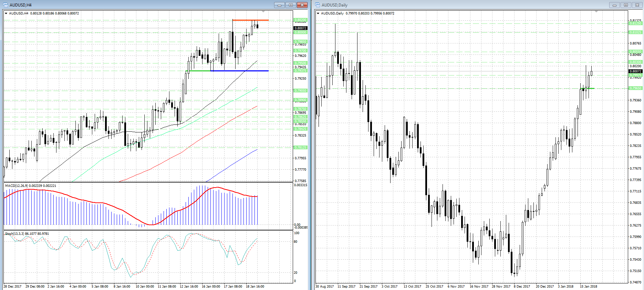The width and height of the screenshot is (644, 290).
Task: Click the 8 Dec 2017 date axis marker
Action: tap(522, 287)
